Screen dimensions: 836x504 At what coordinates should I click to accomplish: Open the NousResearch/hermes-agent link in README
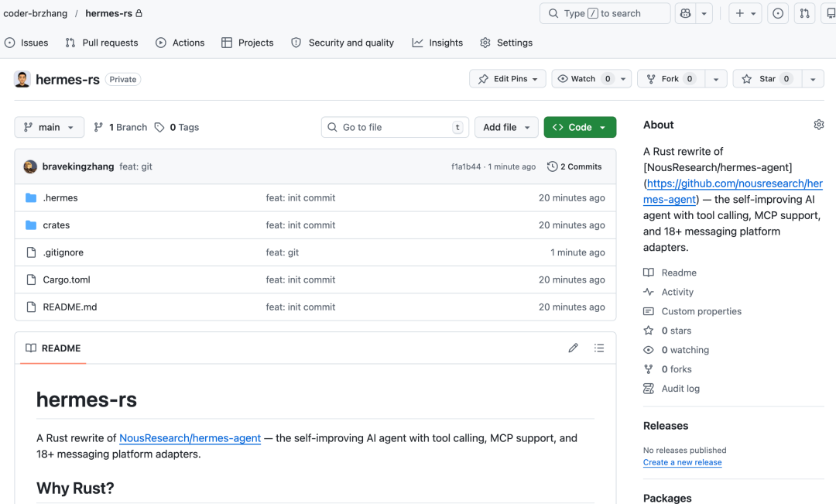[189, 437]
